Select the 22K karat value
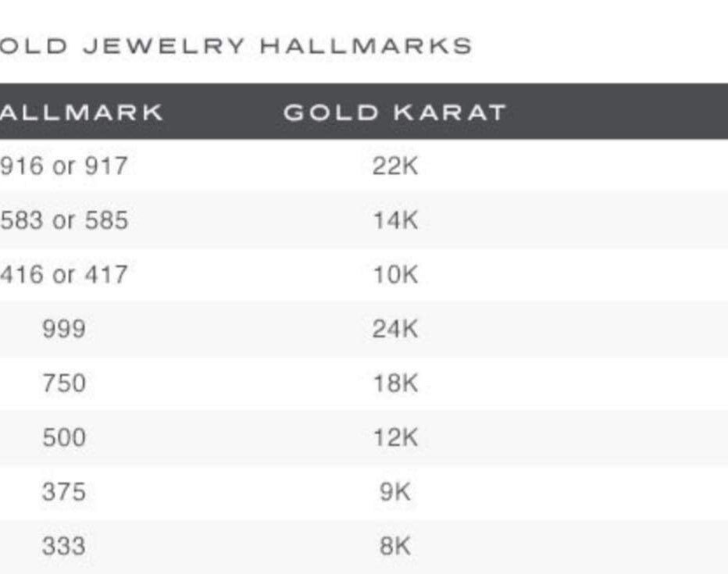The width and height of the screenshot is (728, 574). (x=394, y=166)
